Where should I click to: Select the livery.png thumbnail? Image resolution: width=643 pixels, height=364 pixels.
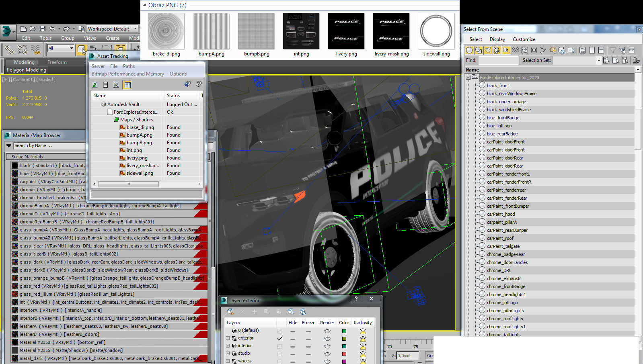pos(346,31)
